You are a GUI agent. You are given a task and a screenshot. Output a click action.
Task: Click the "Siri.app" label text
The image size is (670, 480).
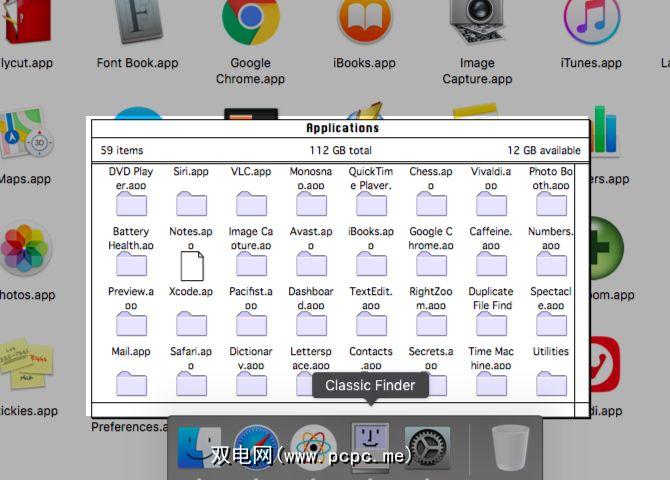(191, 172)
